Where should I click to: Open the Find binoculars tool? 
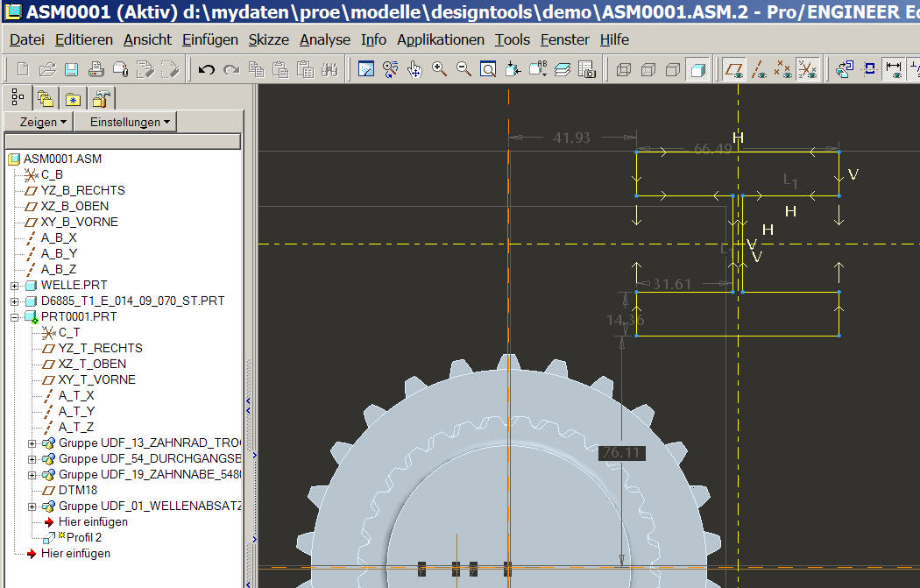pyautogui.click(x=329, y=70)
